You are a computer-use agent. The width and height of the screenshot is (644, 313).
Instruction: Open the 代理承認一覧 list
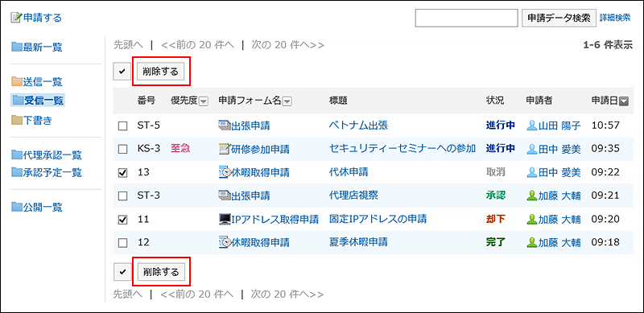click(52, 155)
